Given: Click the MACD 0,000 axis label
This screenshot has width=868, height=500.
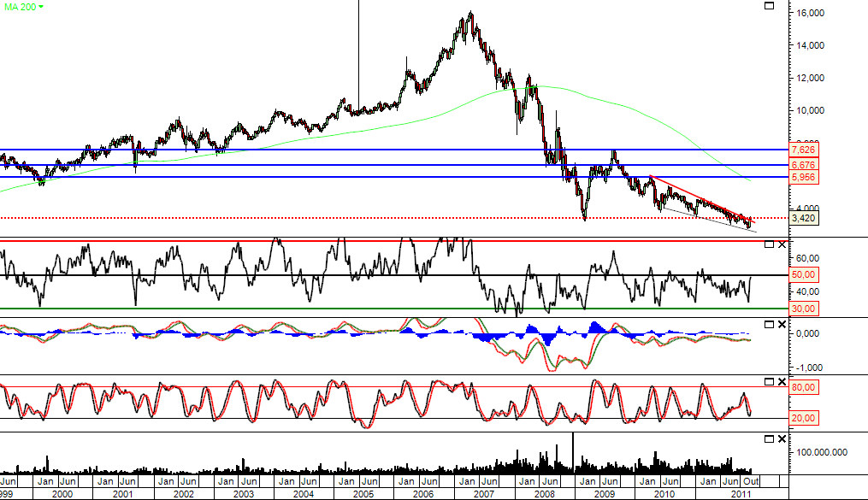Looking at the screenshot, I should coord(807,333).
